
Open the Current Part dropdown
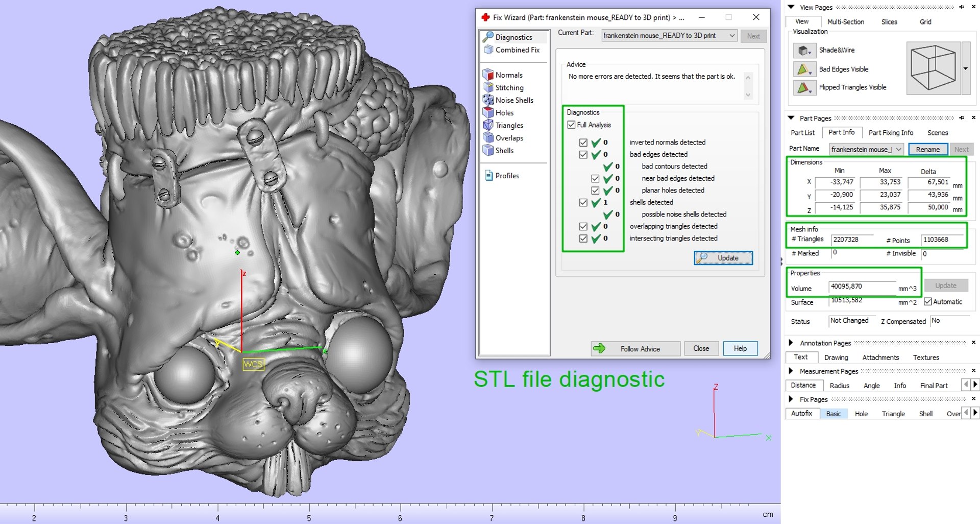(732, 36)
